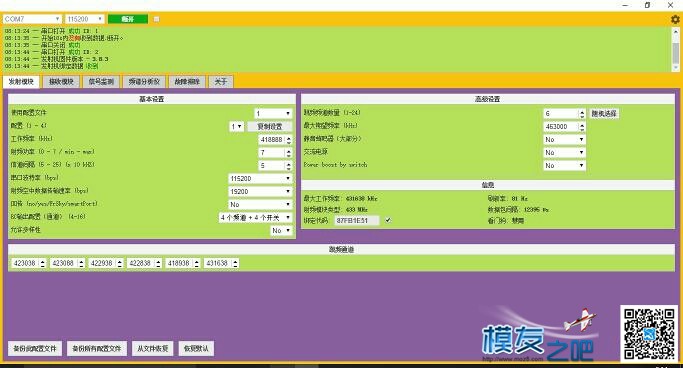Open the serial baud rate 115200 dropdown in basic settings
This screenshot has height=368, width=683.
[260, 179]
